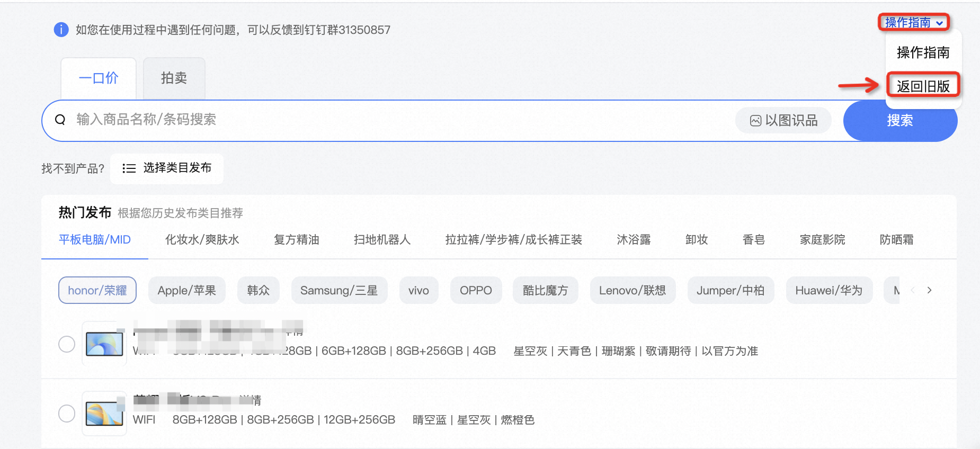Select the Lenovo/联想 brand chip
The image size is (980, 449).
coord(632,290)
